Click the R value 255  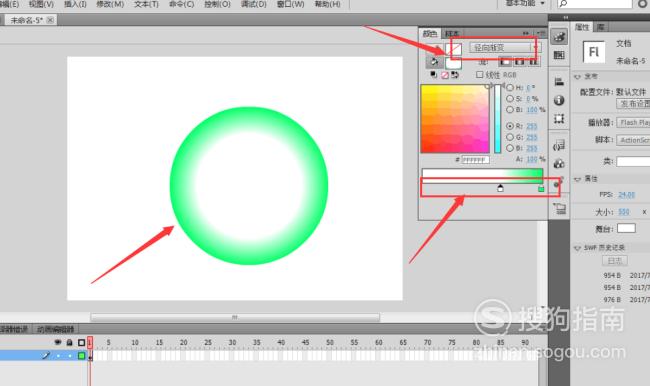(x=531, y=126)
